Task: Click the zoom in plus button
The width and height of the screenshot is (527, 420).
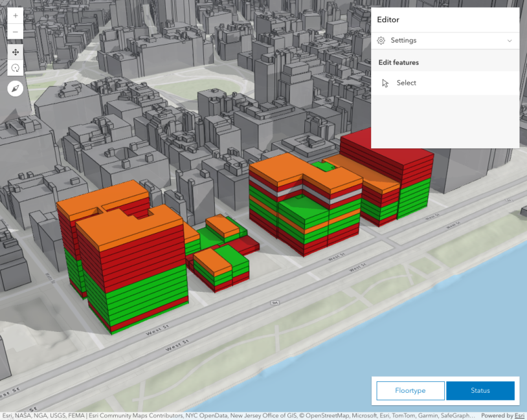Action: point(16,16)
